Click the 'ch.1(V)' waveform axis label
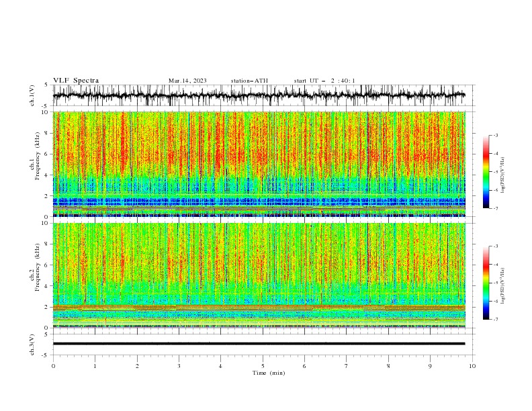The width and height of the screenshot is (532, 411). [32, 95]
